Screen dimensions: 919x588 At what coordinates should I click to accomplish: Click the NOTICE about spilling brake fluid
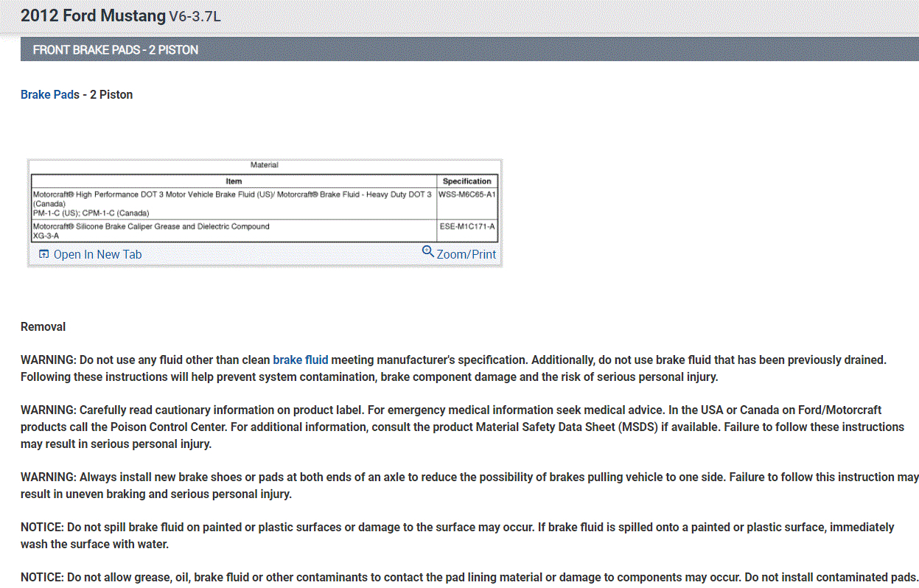(458, 536)
